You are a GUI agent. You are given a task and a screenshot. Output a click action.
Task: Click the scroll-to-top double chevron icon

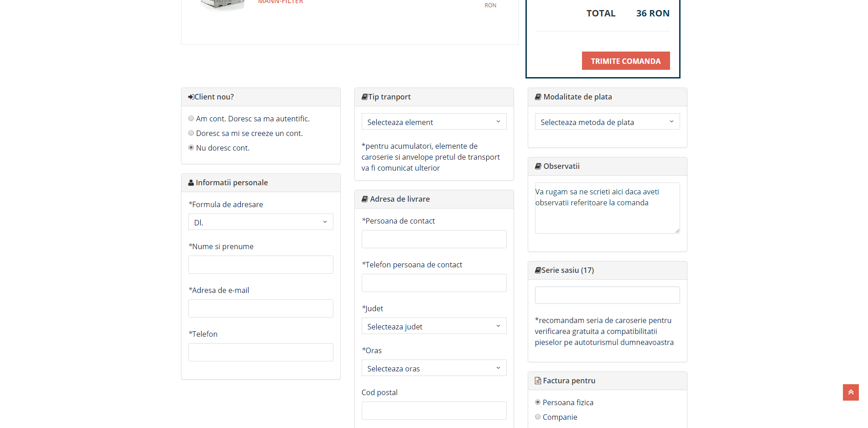tap(851, 392)
